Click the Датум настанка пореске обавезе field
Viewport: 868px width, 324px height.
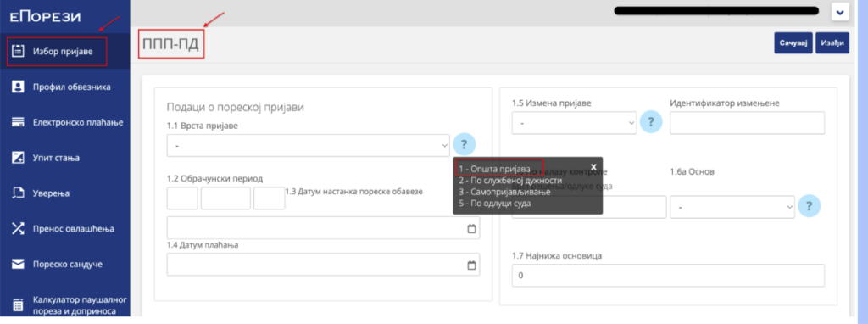(323, 228)
